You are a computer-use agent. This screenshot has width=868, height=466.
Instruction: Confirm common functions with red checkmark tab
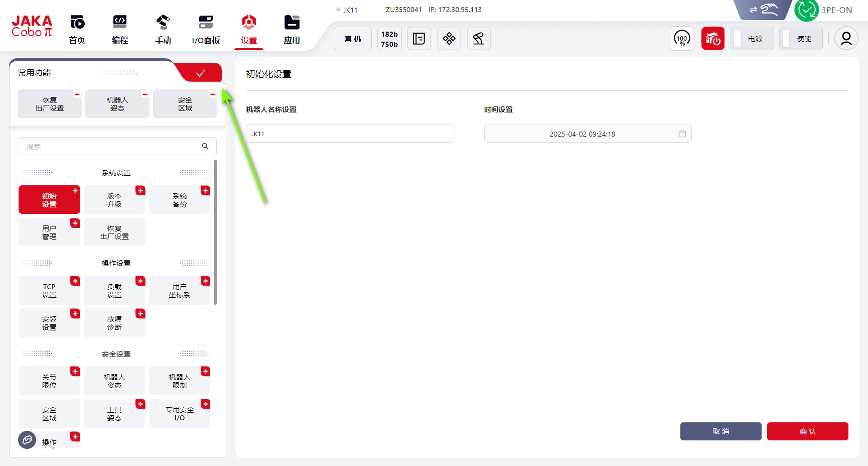(201, 73)
